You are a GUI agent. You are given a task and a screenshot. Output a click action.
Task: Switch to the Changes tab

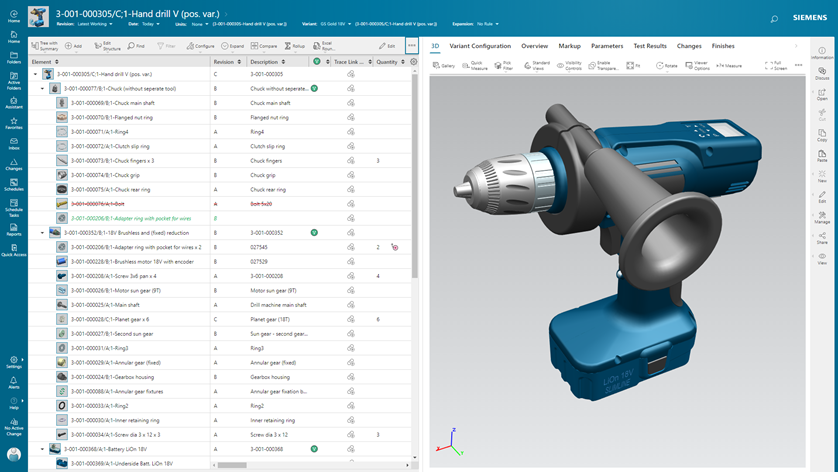point(689,46)
